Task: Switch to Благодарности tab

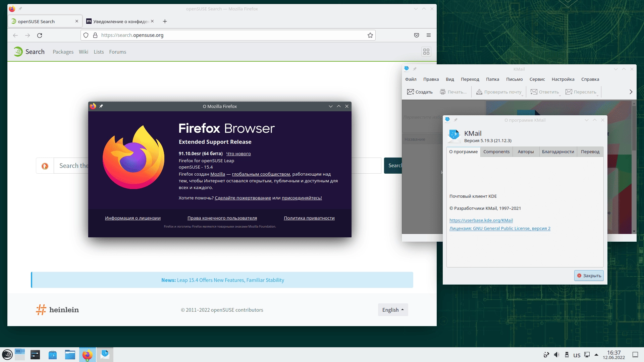Action: 558,152
